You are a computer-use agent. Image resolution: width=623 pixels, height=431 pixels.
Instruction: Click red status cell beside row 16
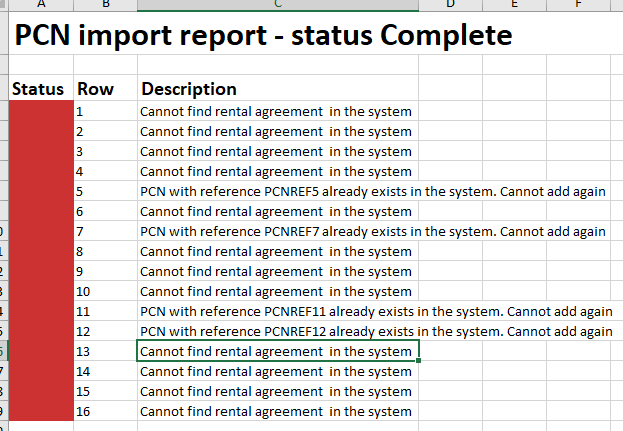click(41, 411)
